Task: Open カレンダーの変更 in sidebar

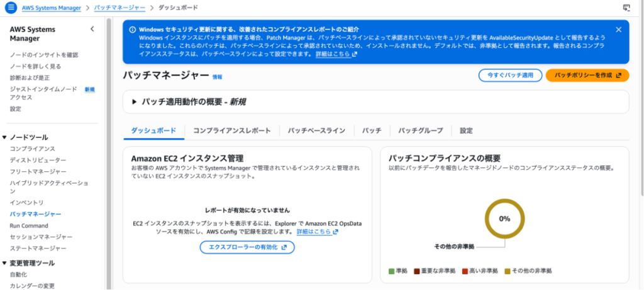Action: (x=32, y=286)
